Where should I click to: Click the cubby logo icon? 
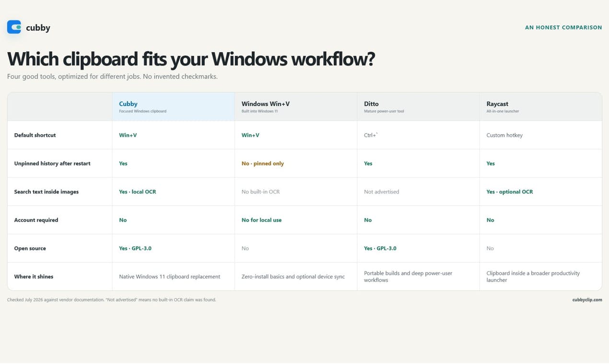(14, 27)
